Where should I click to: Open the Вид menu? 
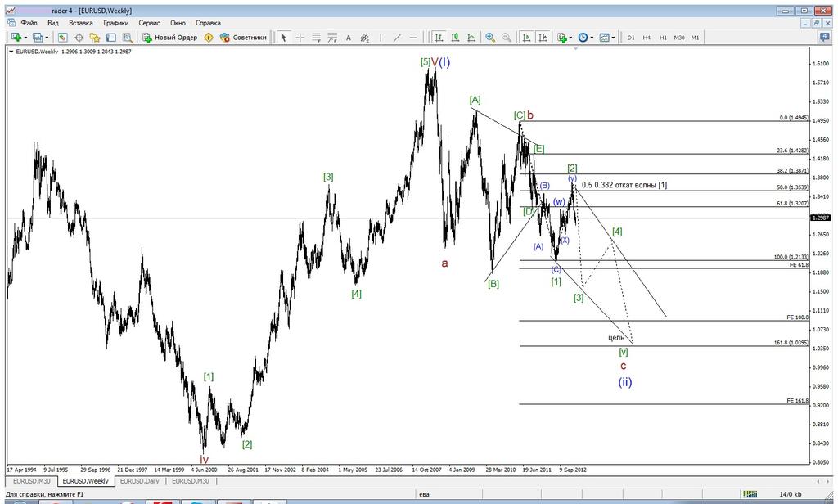(x=53, y=23)
